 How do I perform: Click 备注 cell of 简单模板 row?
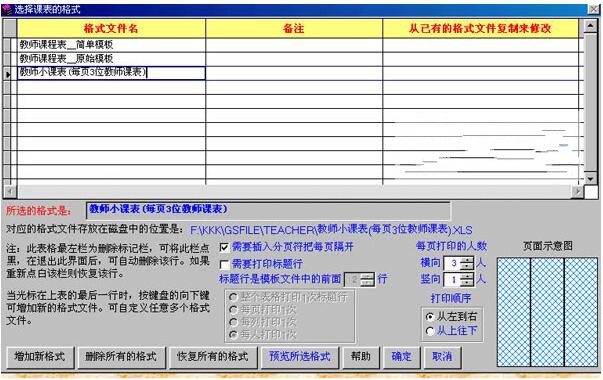click(x=294, y=45)
